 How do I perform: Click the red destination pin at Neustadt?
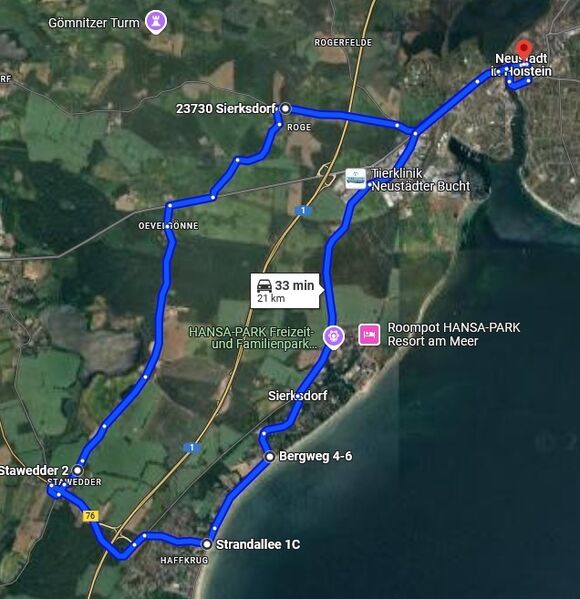(x=524, y=49)
